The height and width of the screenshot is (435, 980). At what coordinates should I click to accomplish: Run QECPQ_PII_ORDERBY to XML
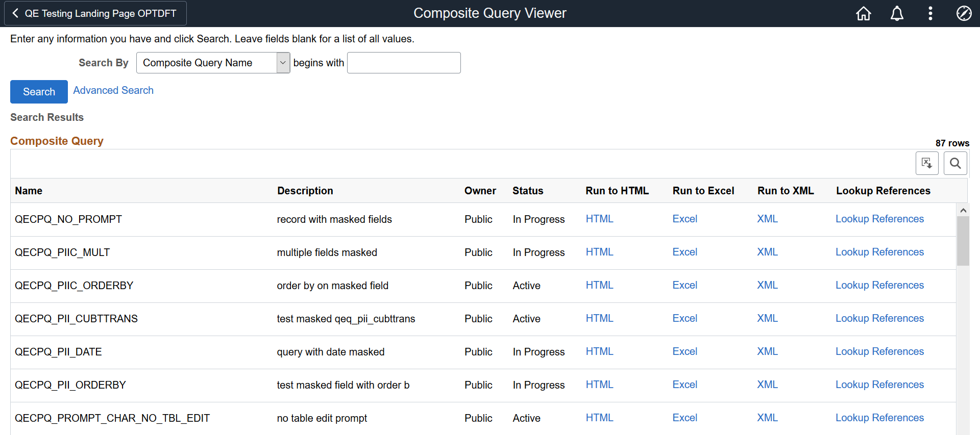(x=767, y=385)
